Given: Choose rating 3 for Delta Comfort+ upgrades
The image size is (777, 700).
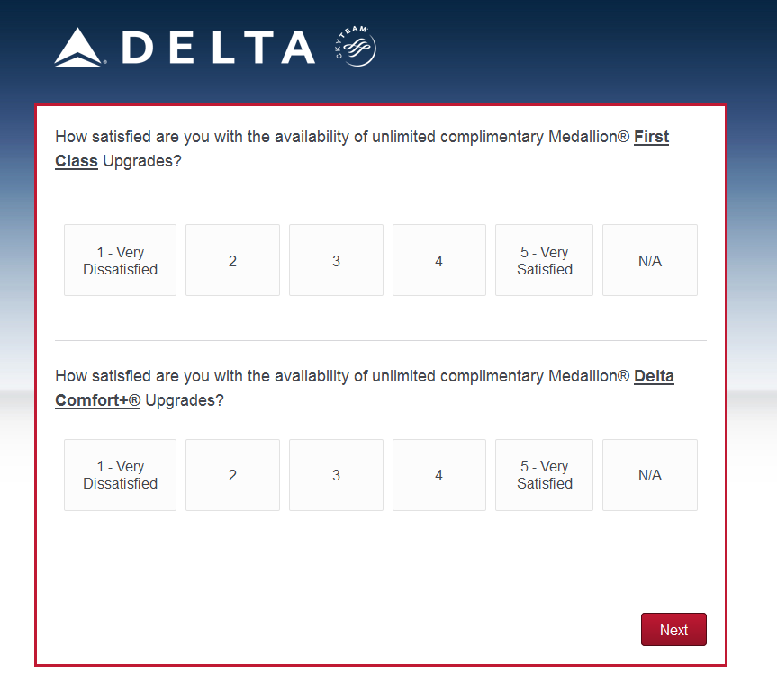Looking at the screenshot, I should click(336, 475).
